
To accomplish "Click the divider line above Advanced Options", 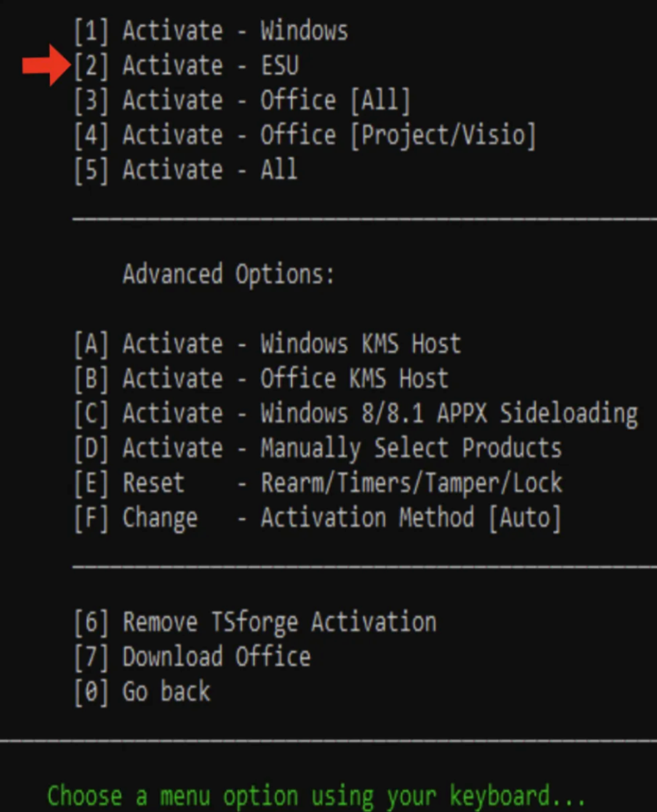I will (x=364, y=218).
